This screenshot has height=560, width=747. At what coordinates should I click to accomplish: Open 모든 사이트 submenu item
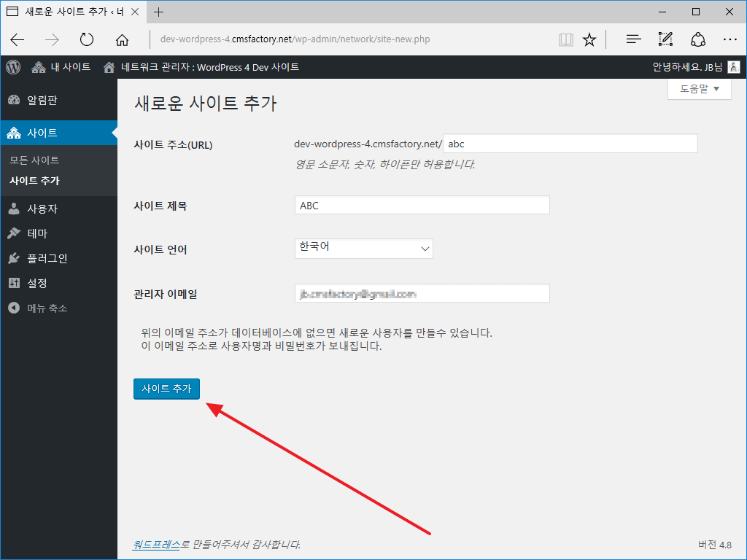tap(34, 160)
